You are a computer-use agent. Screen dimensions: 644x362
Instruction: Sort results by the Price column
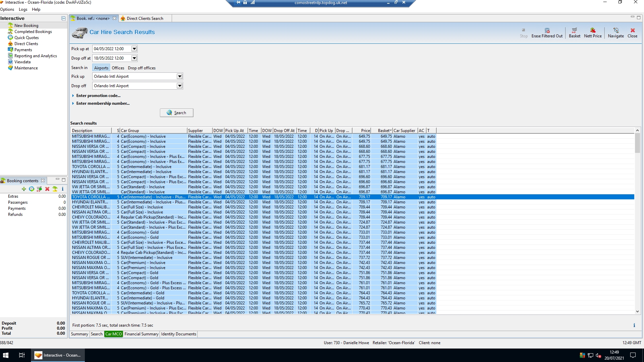pyautogui.click(x=362, y=131)
